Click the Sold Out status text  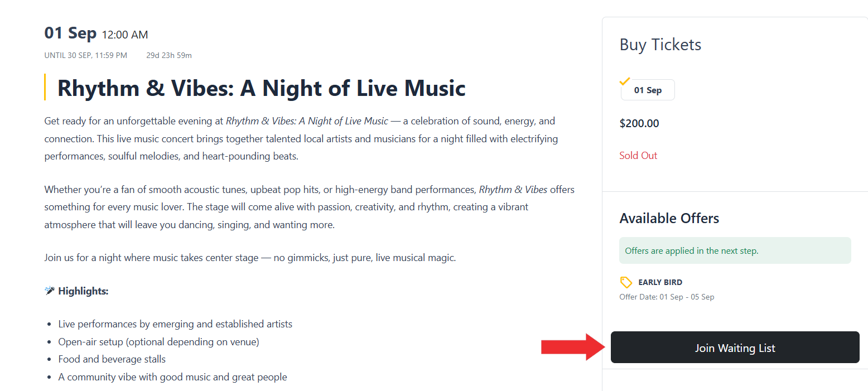point(638,156)
